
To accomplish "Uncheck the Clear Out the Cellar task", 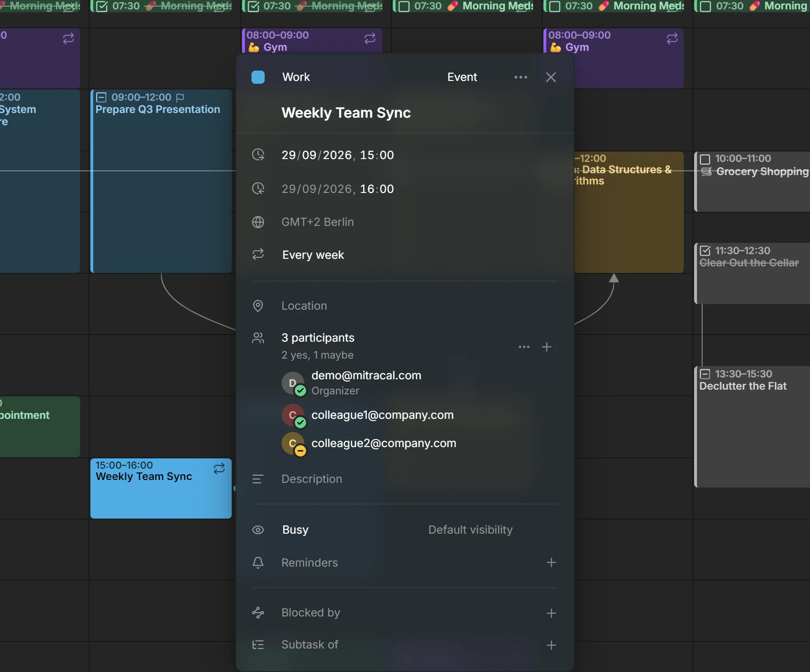I will [705, 251].
